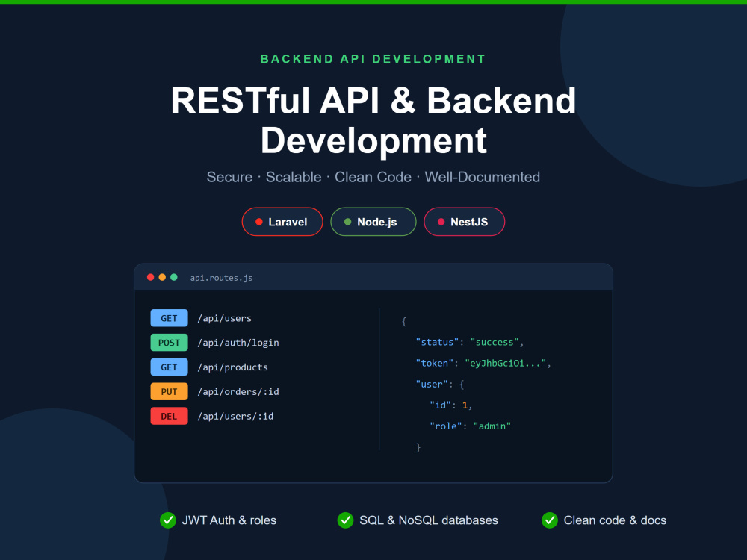
Task: Click the Node.js tech pill
Action: [373, 222]
